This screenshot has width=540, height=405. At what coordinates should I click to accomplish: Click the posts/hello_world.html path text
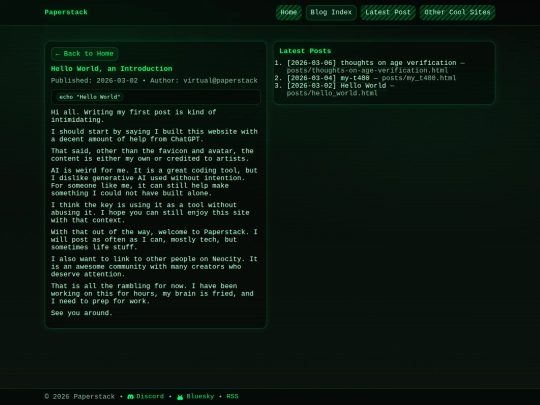(x=332, y=93)
